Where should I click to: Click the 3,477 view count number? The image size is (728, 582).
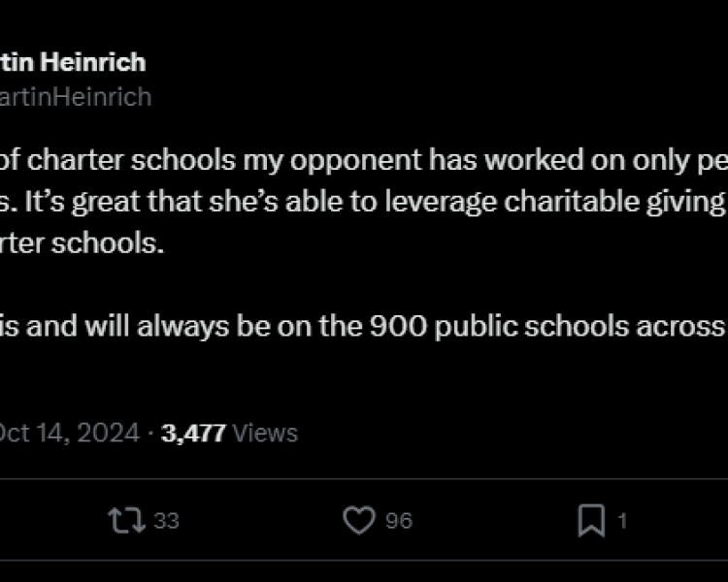click(x=193, y=433)
